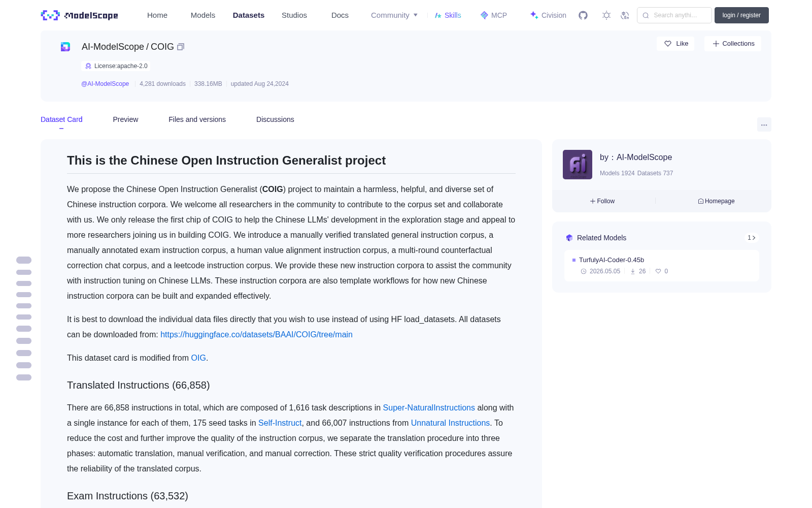
Task: Open the Super-NaturalInstructions link
Action: [x=429, y=407]
